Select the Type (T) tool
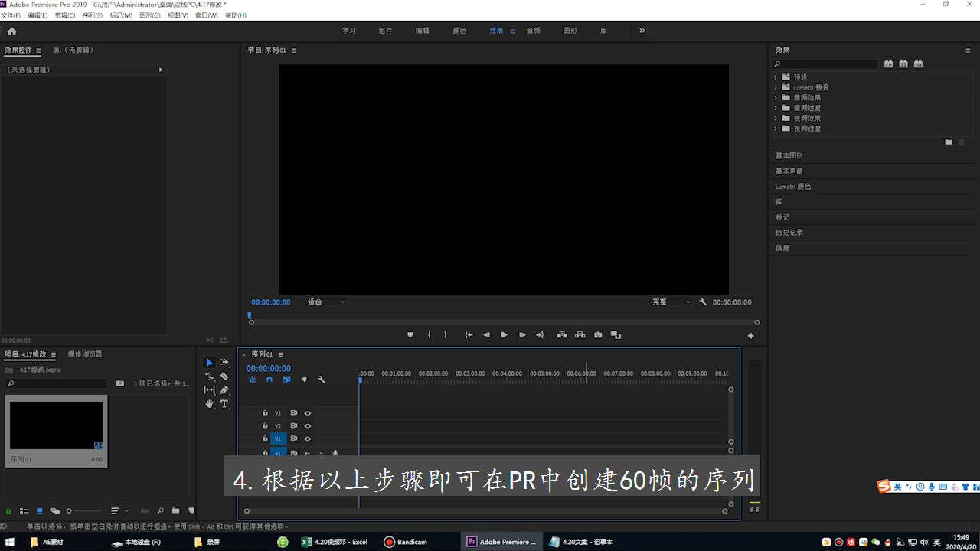 (x=224, y=404)
